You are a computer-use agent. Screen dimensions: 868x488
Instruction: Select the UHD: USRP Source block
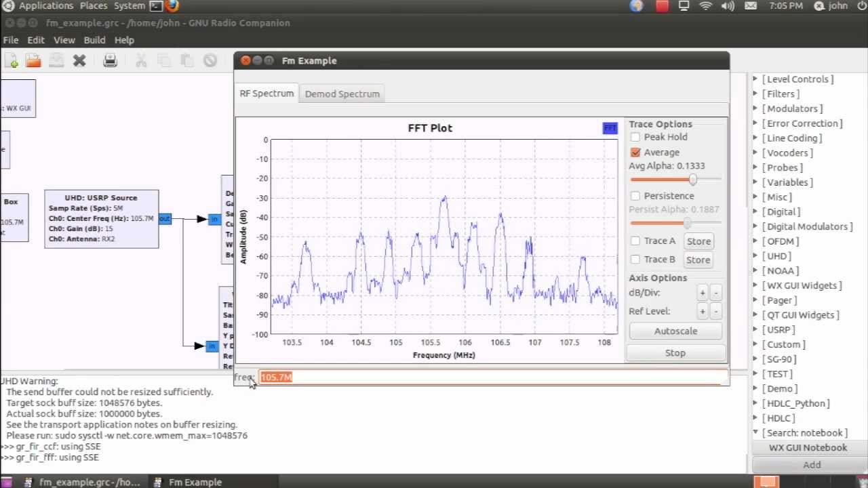102,219
